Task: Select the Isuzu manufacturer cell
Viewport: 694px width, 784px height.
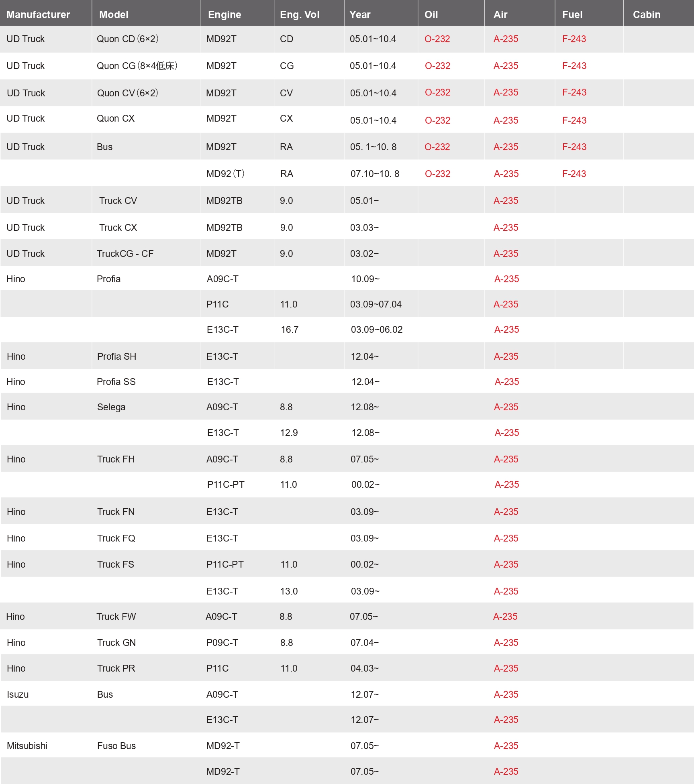Action: click(18, 694)
